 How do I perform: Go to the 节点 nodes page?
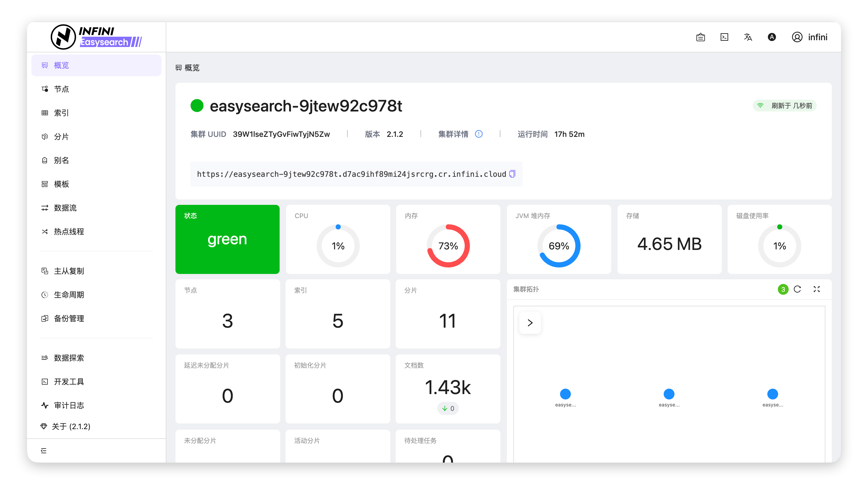tap(62, 89)
